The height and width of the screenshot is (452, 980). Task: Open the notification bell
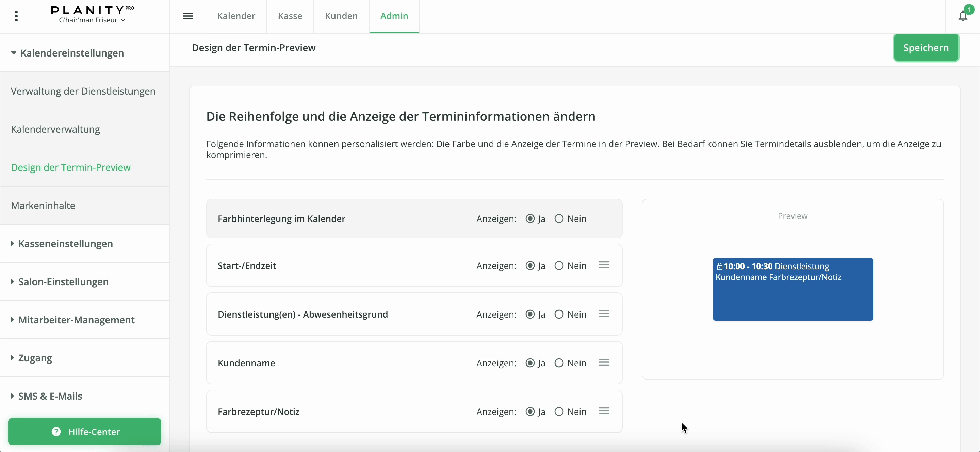963,16
